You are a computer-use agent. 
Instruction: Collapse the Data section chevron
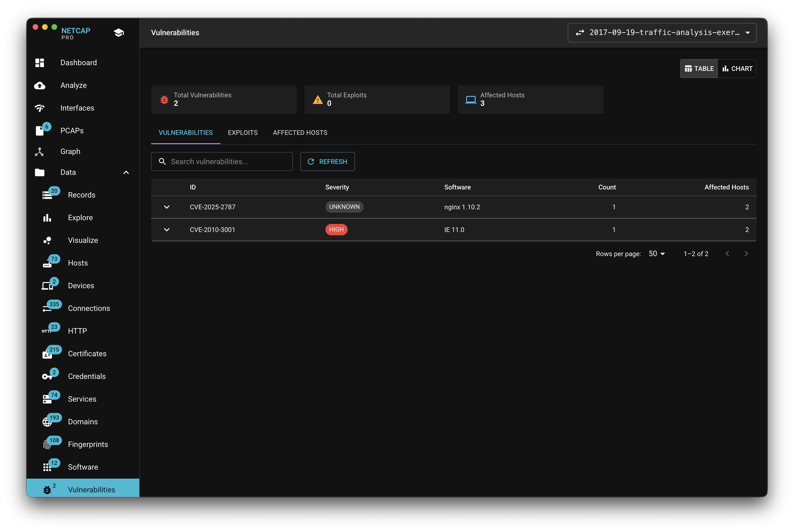126,172
